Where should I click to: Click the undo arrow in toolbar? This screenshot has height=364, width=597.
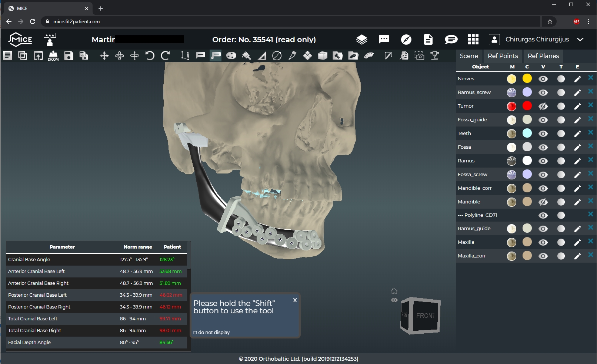(150, 56)
